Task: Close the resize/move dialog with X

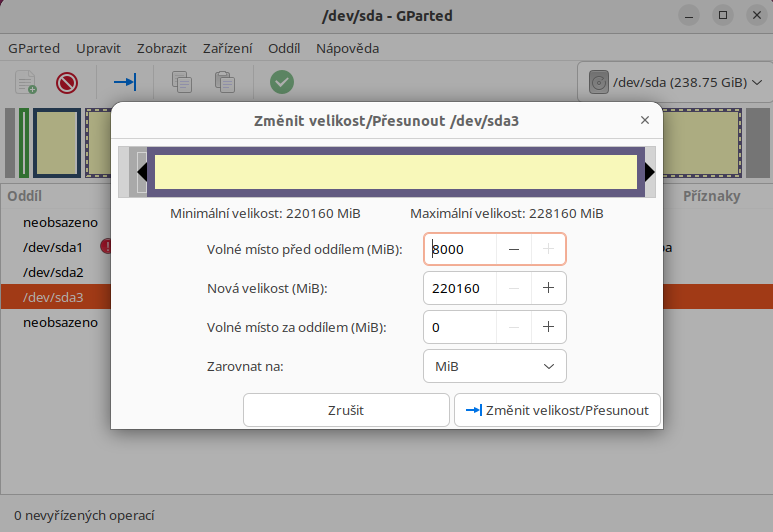Action: (x=645, y=120)
